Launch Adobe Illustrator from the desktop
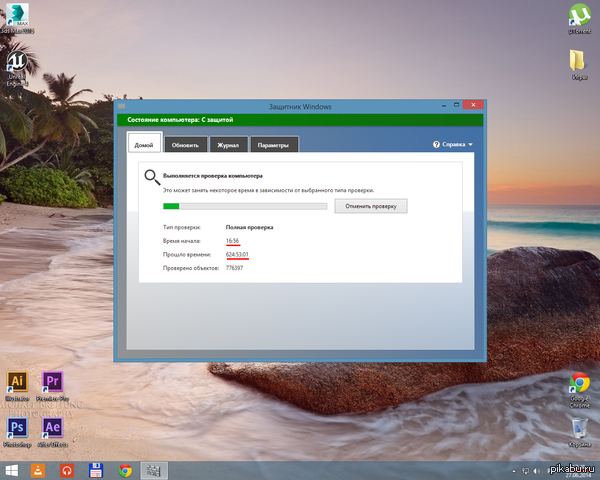This screenshot has height=480, width=600. click(x=16, y=382)
